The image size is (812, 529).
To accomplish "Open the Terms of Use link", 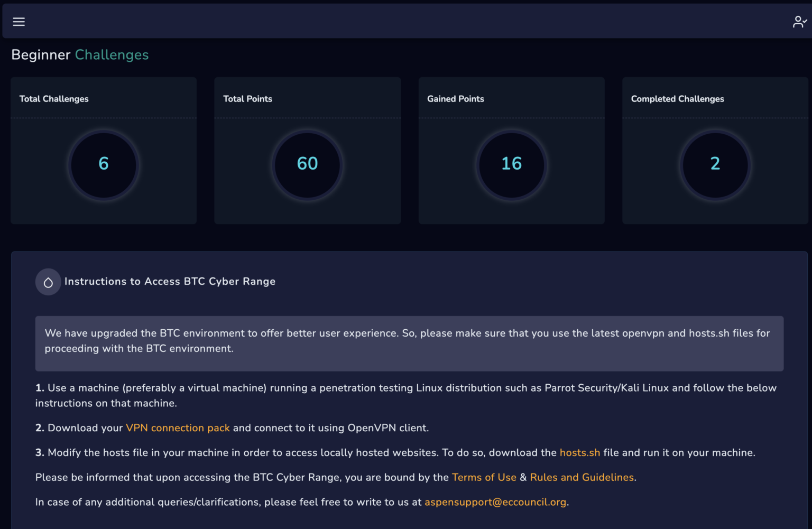I will 484,478.
